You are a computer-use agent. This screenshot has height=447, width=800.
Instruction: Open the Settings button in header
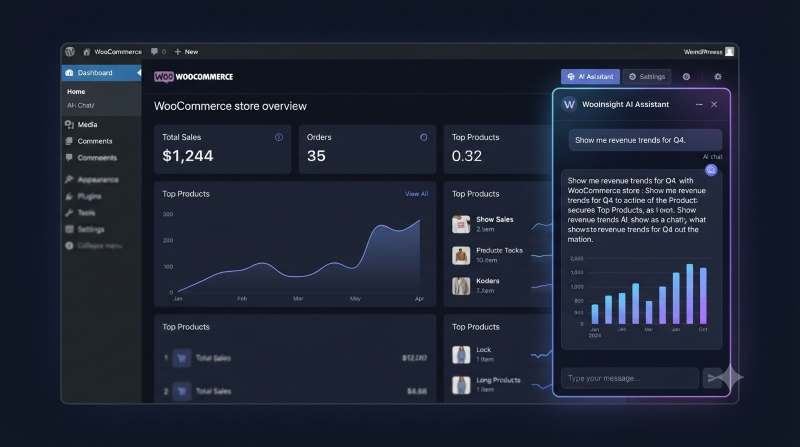click(647, 77)
